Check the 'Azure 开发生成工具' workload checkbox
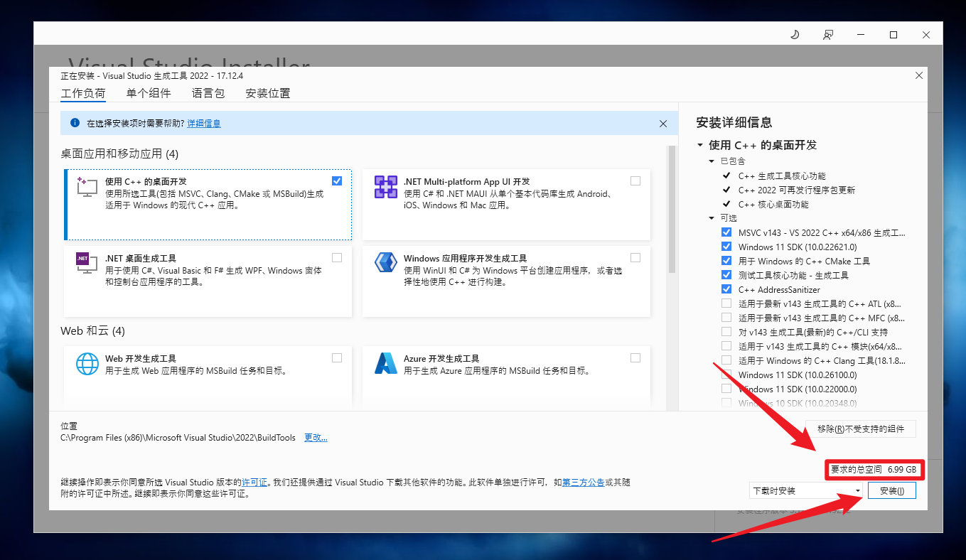Viewport: 966px width, 560px height. [635, 358]
